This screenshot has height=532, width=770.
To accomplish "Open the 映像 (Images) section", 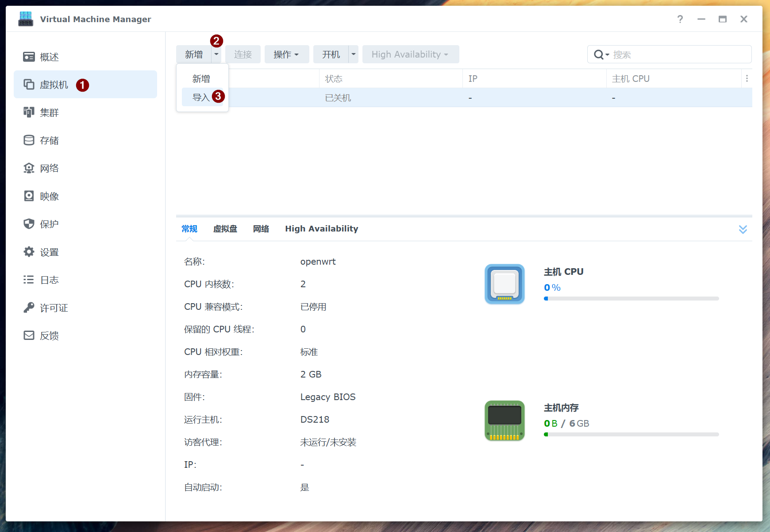I will (x=49, y=196).
